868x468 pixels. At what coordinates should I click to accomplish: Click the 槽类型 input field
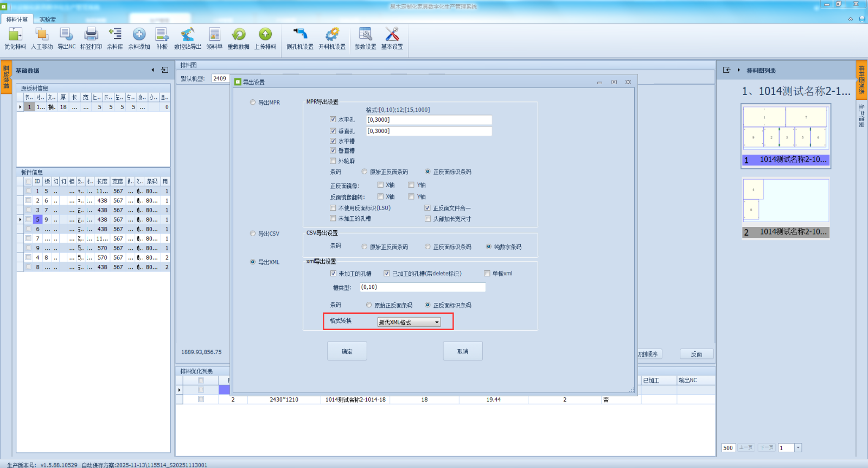point(423,287)
